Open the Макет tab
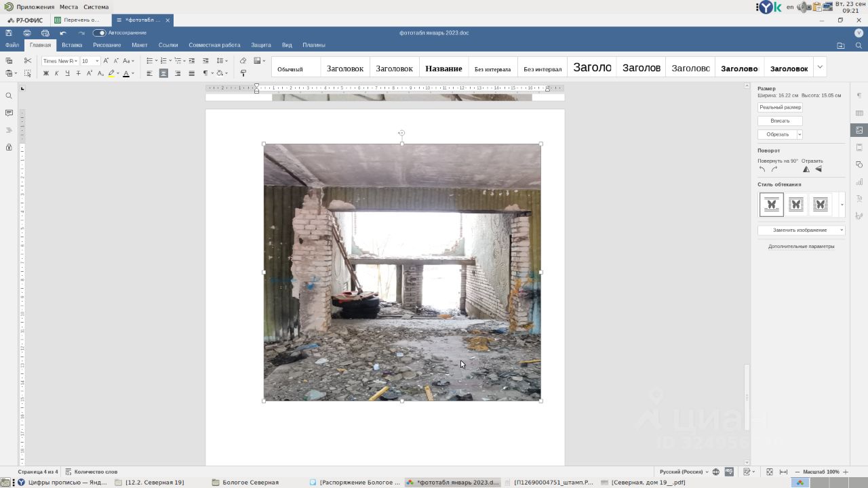The image size is (868, 488). point(140,45)
